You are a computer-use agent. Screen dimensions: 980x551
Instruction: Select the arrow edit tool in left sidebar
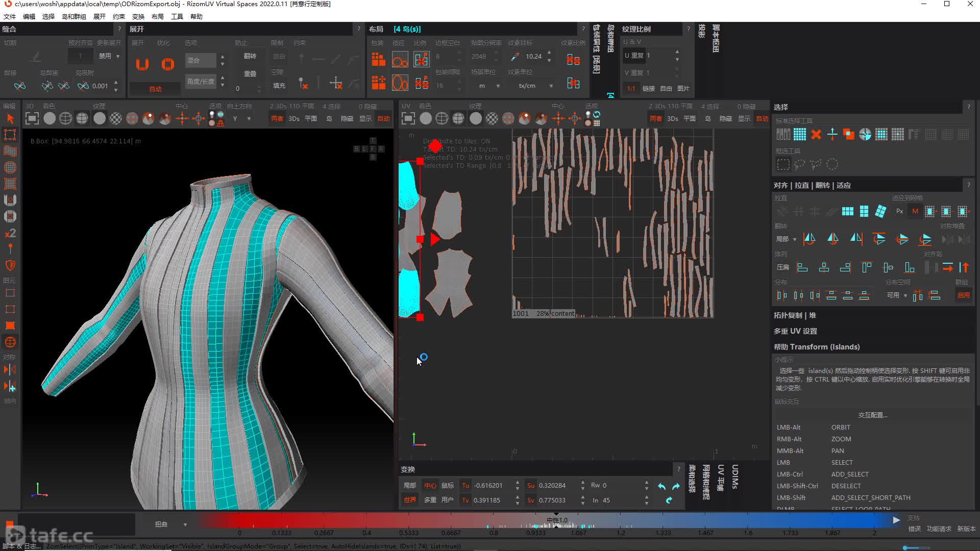tap(10, 119)
